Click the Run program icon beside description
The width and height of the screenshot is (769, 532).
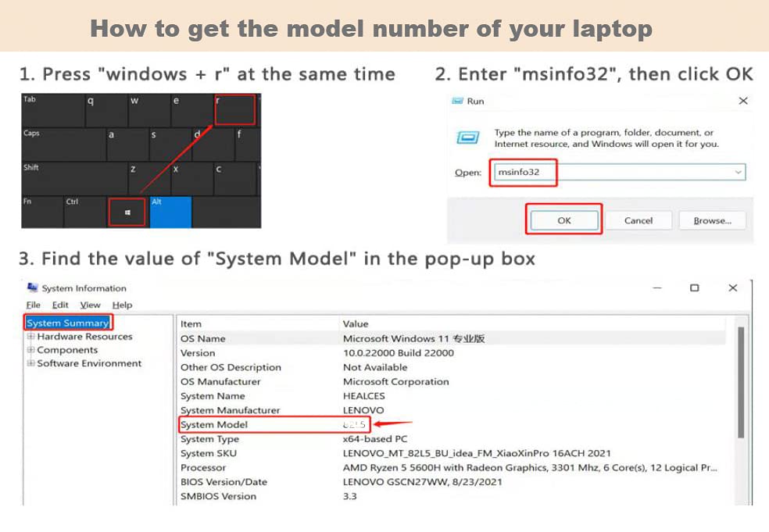tap(468, 137)
